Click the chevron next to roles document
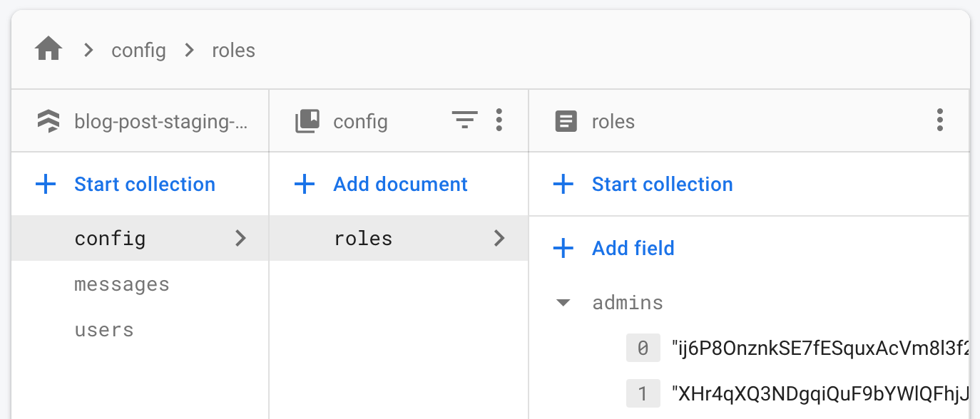980x419 pixels. coord(500,238)
